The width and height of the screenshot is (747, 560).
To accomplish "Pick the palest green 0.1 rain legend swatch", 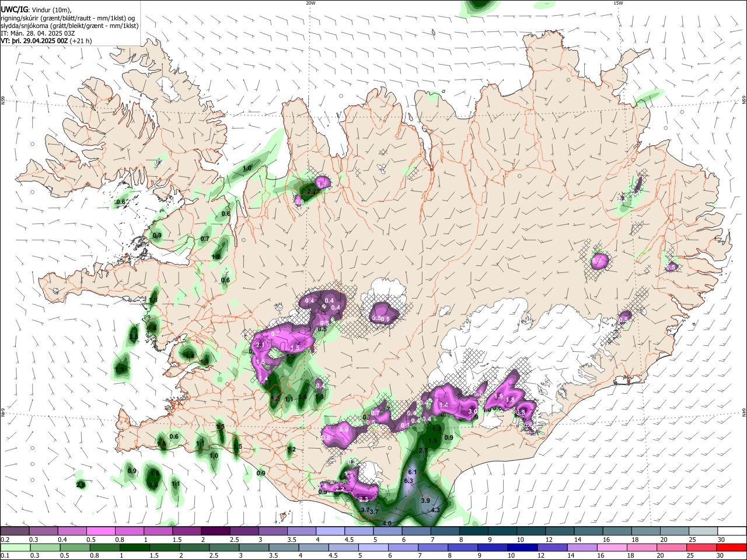I will pos(15,547).
